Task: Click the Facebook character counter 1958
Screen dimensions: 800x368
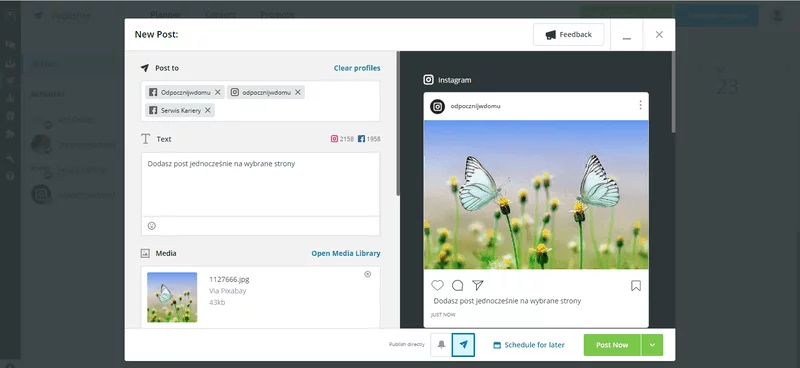Action: tap(369, 138)
